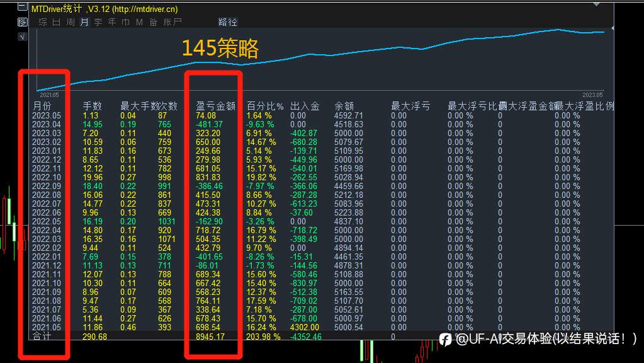
Task: Click the 出入金 column header
Action: click(305, 106)
